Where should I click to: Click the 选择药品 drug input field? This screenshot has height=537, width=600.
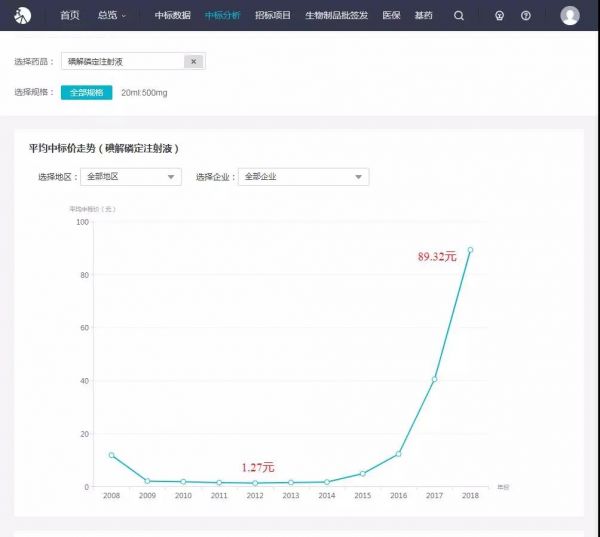click(122, 62)
